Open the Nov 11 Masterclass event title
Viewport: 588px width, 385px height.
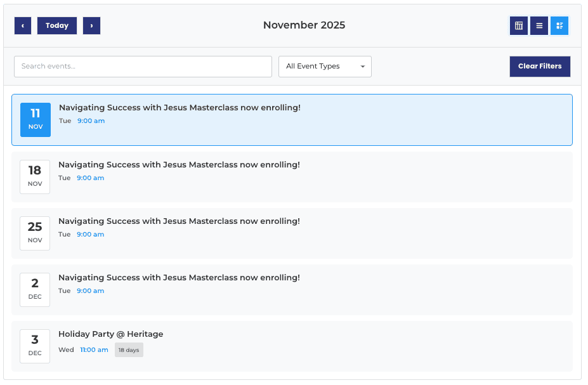(180, 108)
